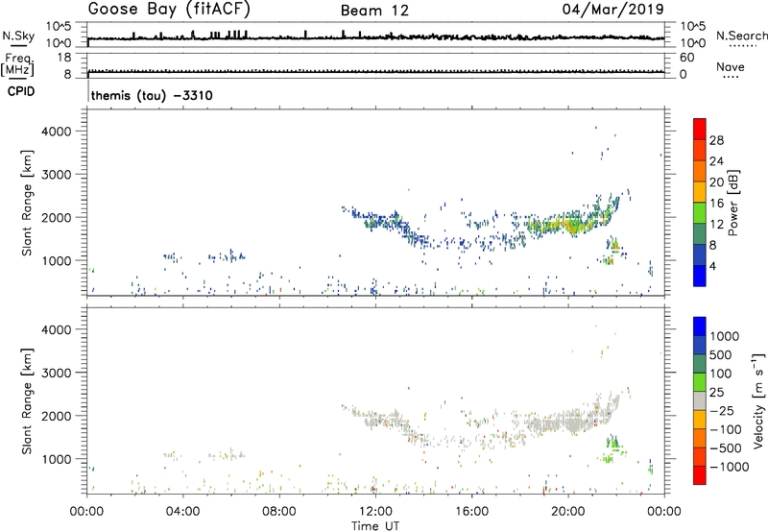Click the 'Time UT' axis title
The height and width of the screenshot is (532, 768).
click(x=375, y=526)
